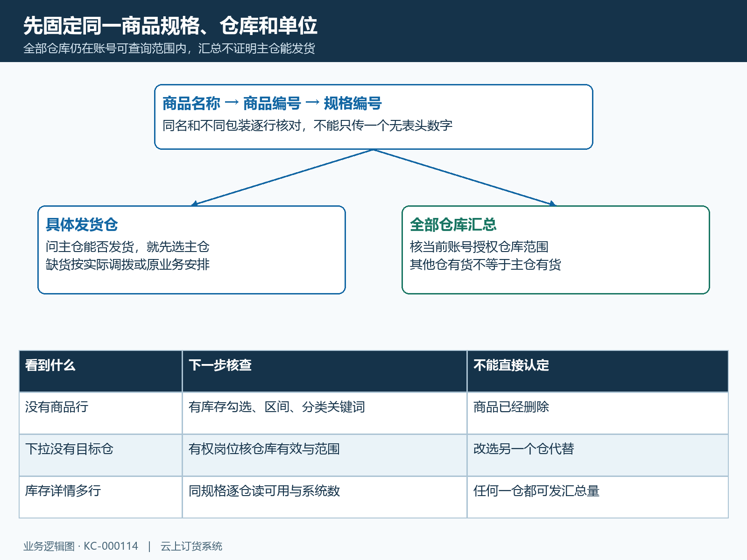Select the cell 有库存勾选、区间、分类关键词
Screen dimensions: 747x560
click(324, 413)
